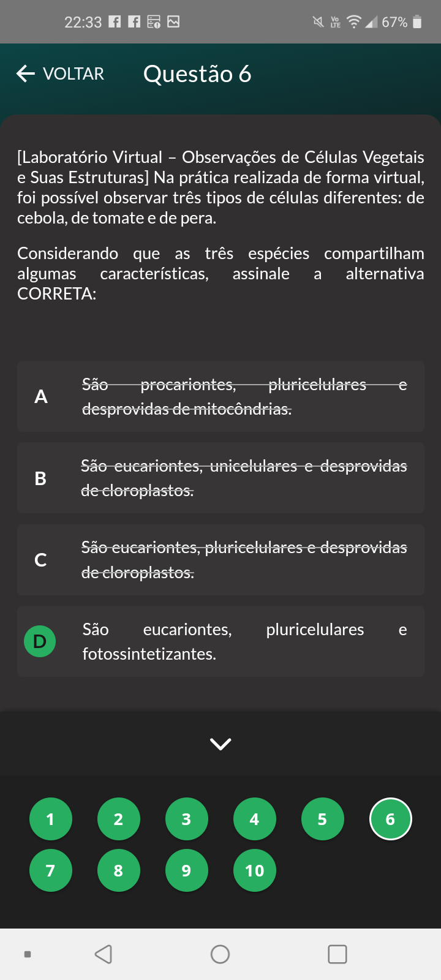Tap the back arrow next to VOLTAR

(26, 73)
